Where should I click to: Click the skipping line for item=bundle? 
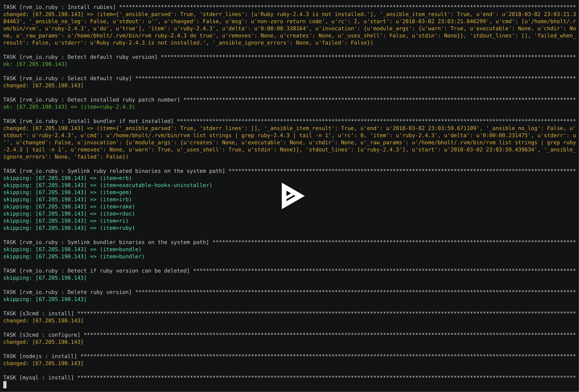click(x=72, y=249)
